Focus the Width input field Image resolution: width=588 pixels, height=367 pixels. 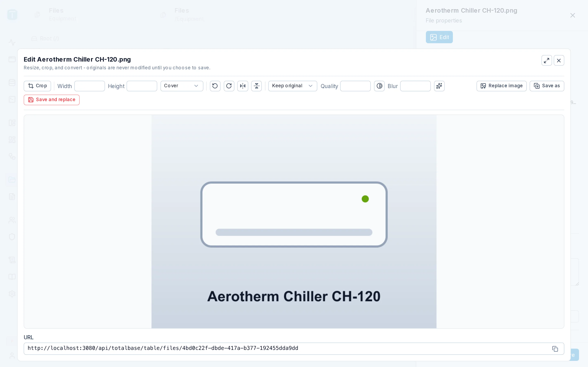[89, 86]
